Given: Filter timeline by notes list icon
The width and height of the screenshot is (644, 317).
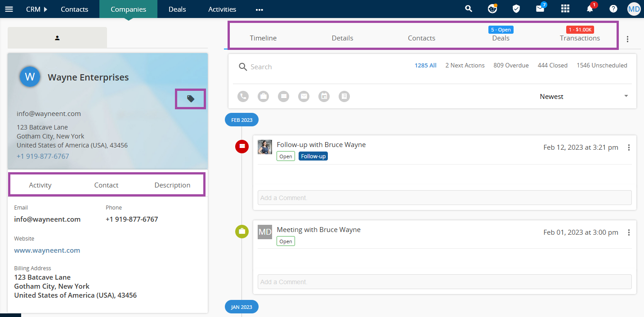Looking at the screenshot, I should click(x=344, y=96).
